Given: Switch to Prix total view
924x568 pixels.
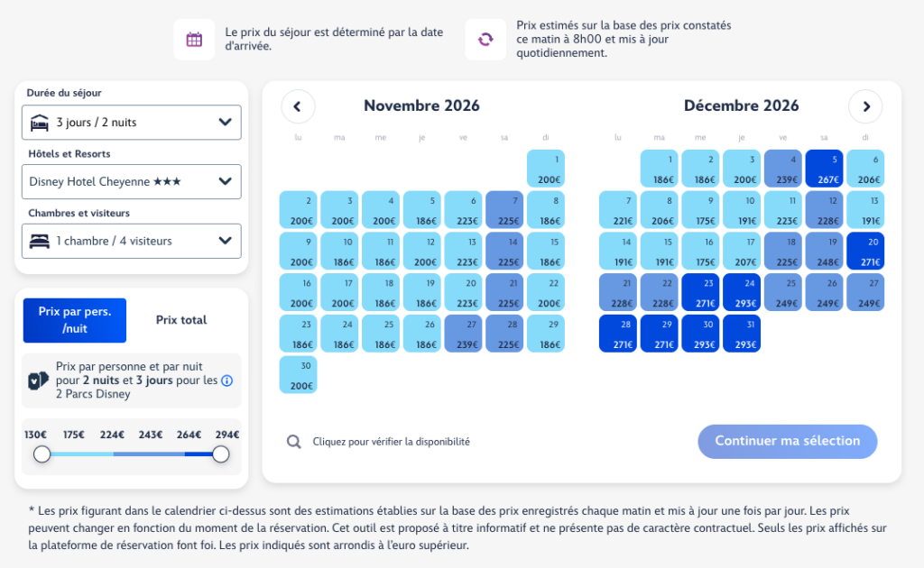Looking at the screenshot, I should tap(180, 320).
